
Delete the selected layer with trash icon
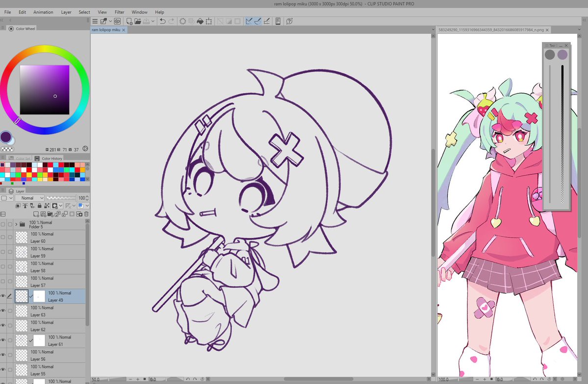(x=86, y=215)
